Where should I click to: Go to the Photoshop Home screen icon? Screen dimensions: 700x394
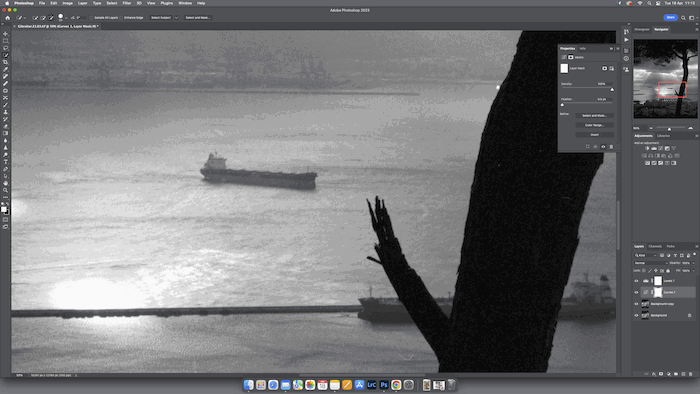7,18
